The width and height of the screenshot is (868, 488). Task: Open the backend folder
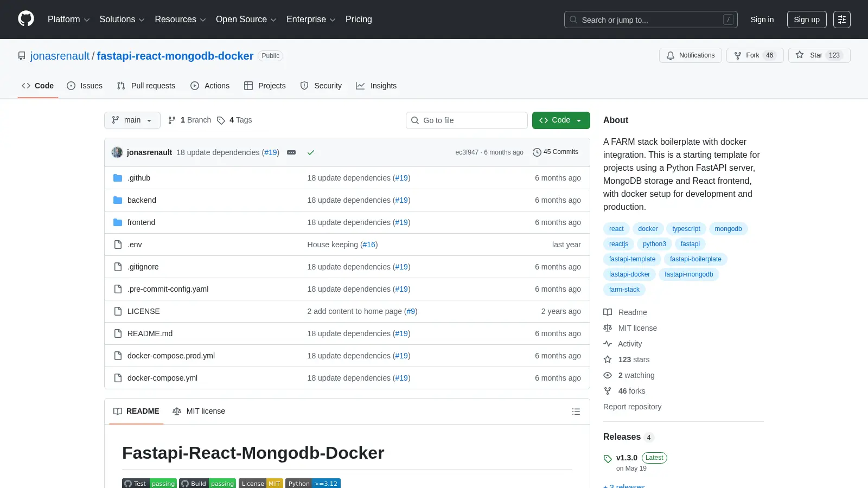click(142, 200)
